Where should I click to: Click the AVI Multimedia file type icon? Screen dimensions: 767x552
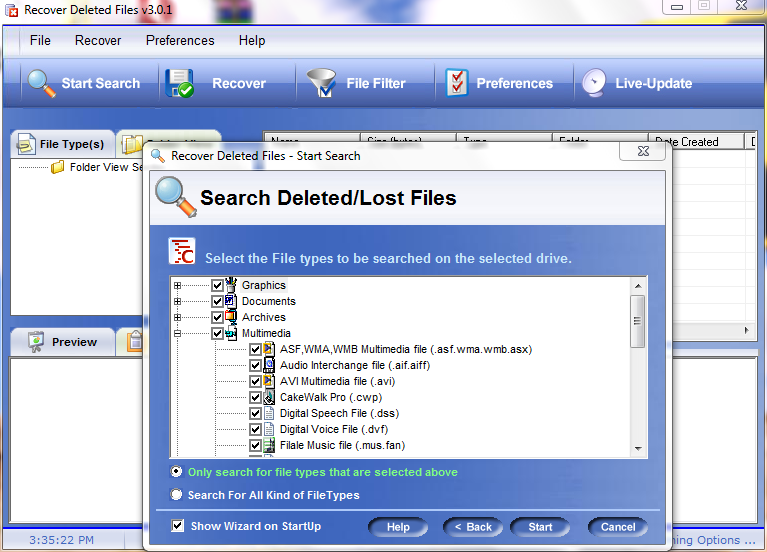point(269,381)
